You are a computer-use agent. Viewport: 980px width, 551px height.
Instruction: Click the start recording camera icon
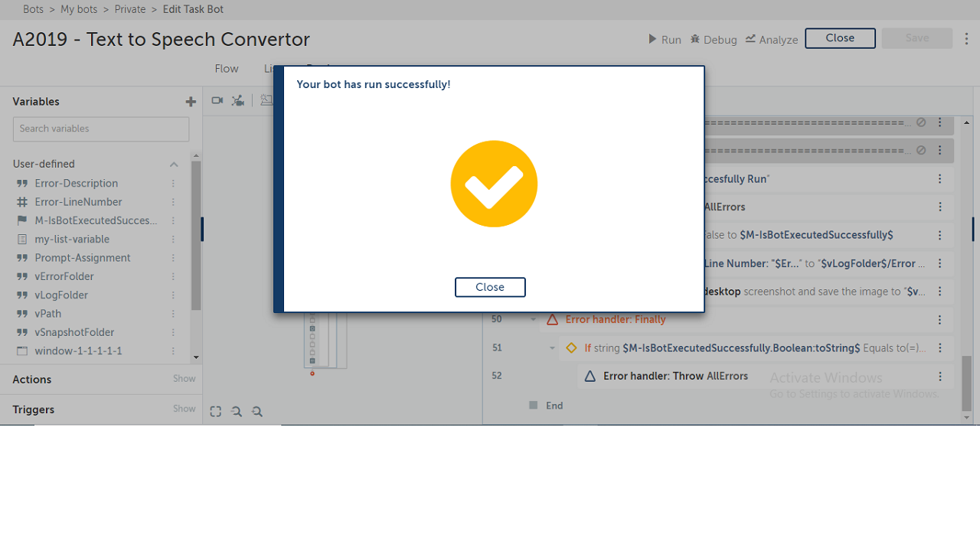217,100
